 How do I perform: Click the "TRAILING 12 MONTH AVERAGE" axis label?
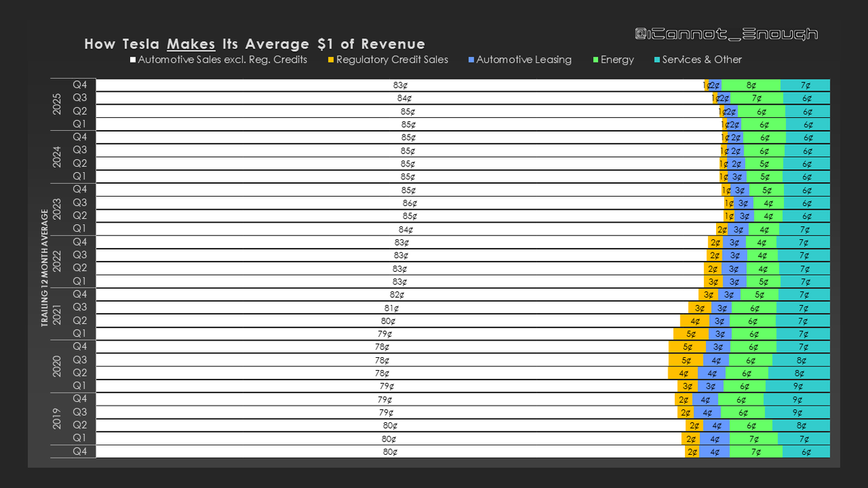coord(44,268)
